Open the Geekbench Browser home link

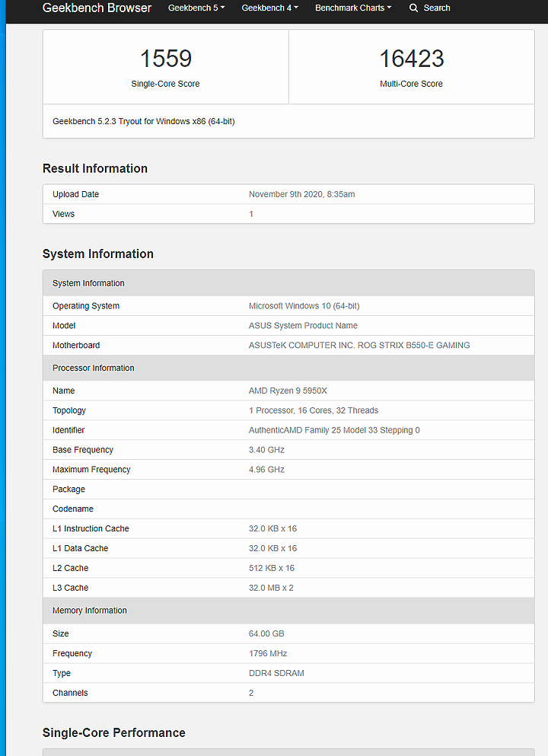pos(97,8)
